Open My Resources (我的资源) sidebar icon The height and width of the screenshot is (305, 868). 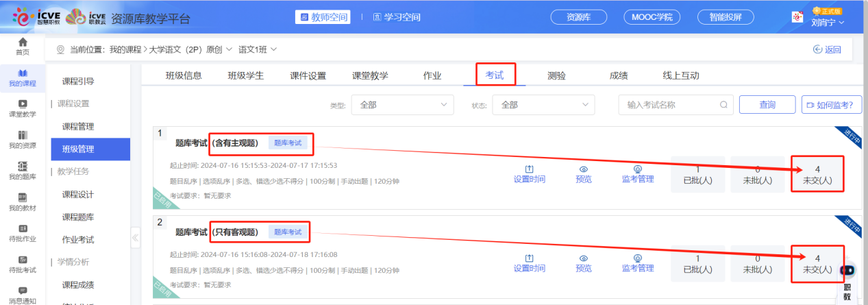[23, 135]
